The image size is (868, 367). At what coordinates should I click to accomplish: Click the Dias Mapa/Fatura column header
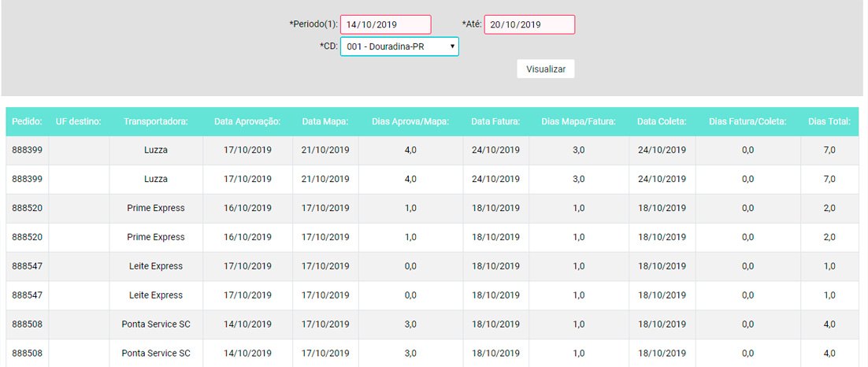578,122
